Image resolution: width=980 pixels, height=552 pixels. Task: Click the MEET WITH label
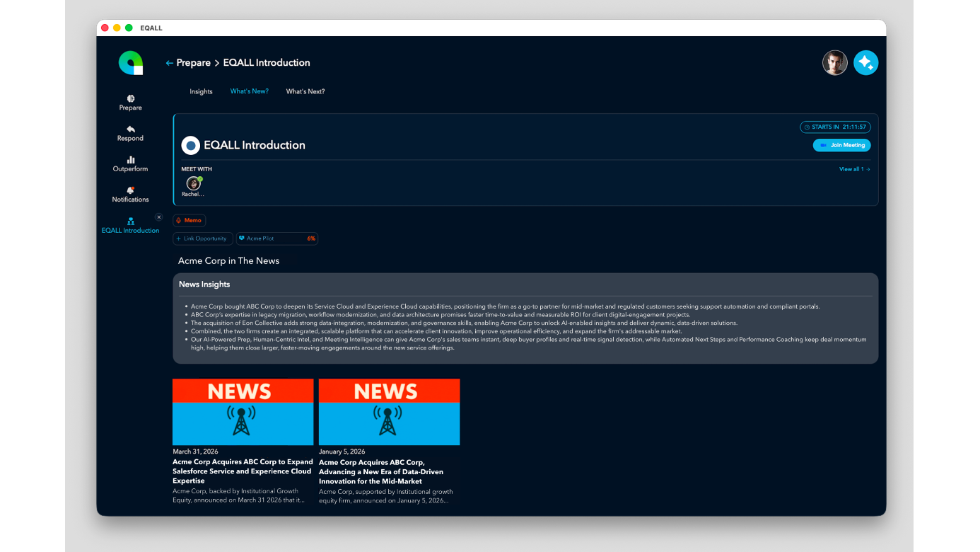[197, 169]
